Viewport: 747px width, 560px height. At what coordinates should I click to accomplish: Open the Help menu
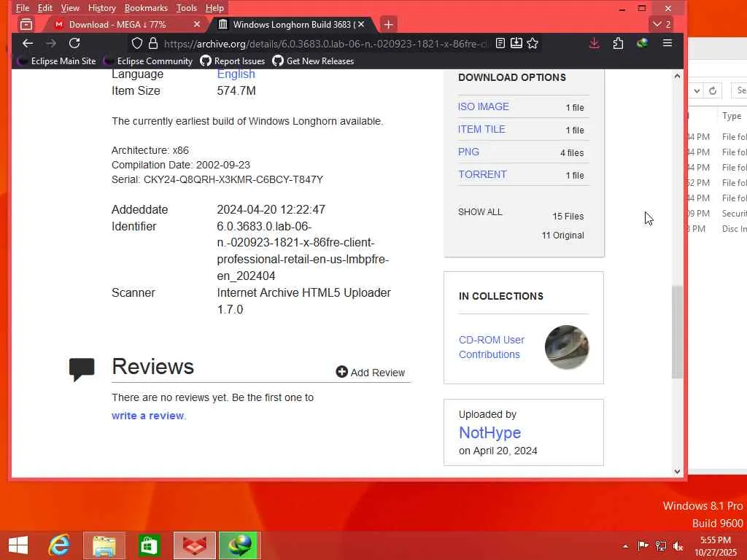tap(214, 8)
